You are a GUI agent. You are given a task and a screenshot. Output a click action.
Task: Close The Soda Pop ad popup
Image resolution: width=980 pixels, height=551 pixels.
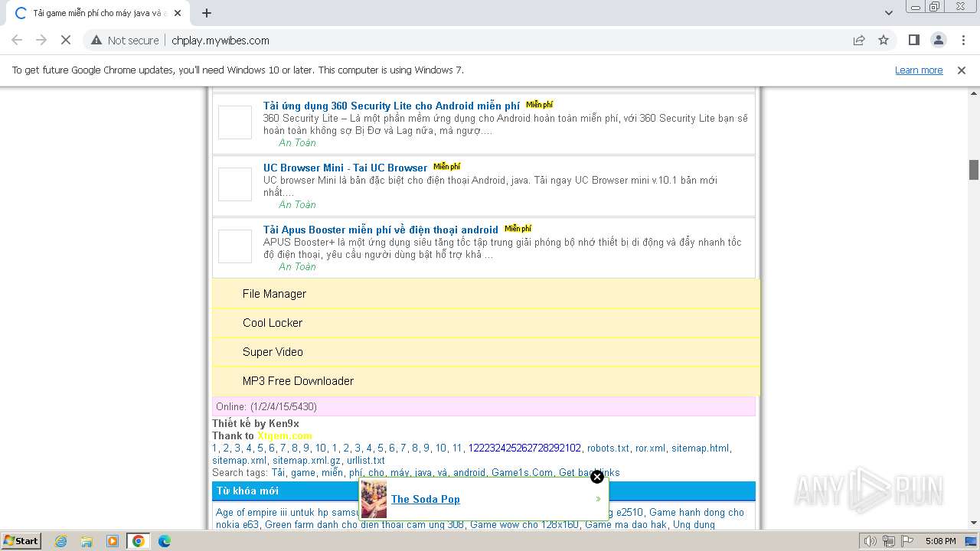point(597,477)
